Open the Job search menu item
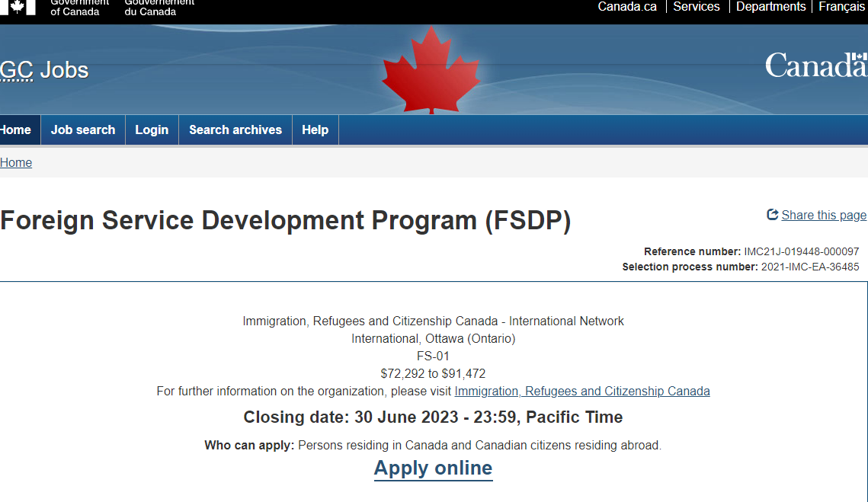This screenshot has width=868, height=502. [x=83, y=129]
